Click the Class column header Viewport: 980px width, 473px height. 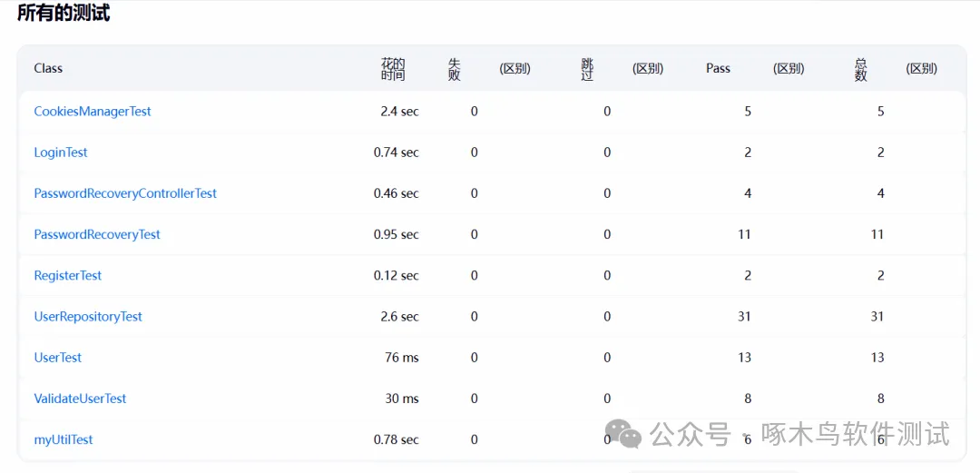pos(48,68)
